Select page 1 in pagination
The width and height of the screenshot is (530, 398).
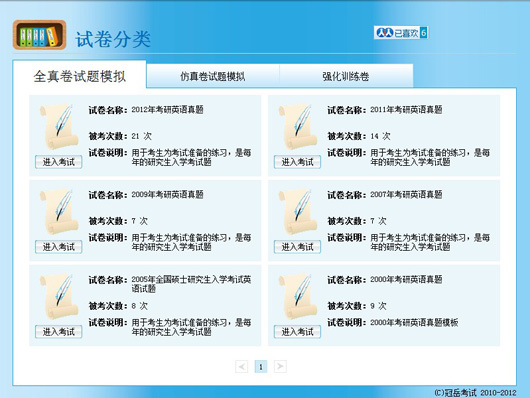(261, 366)
